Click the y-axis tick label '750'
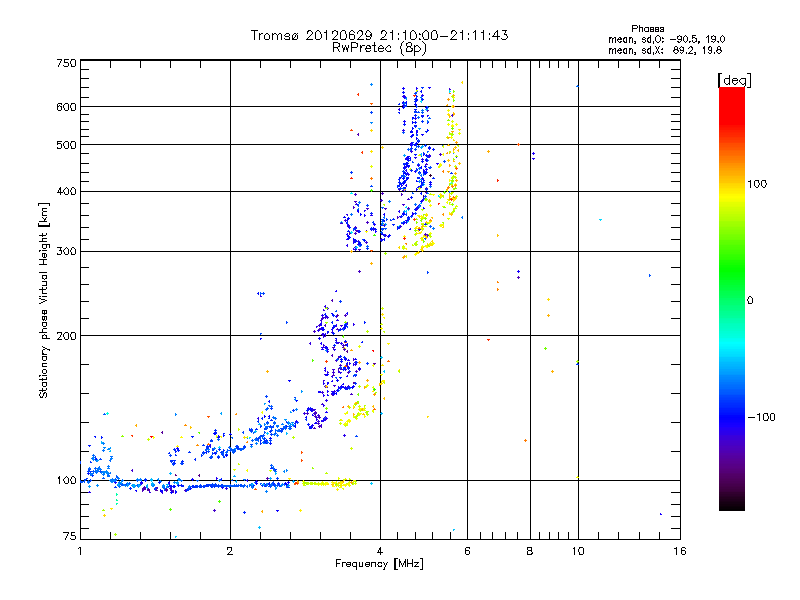Viewport: 800px width, 600px height. click(x=66, y=63)
